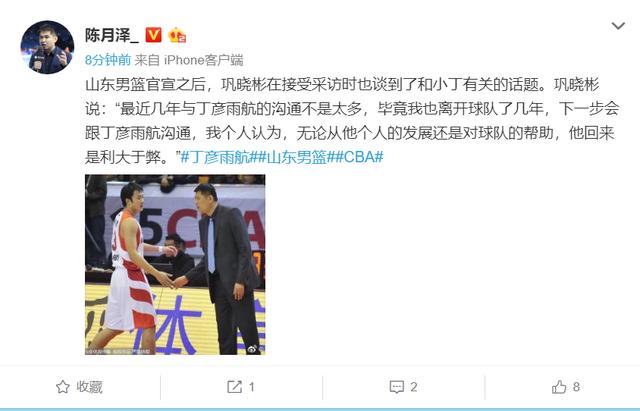
Task: Open the post options chevron menu
Action: [x=618, y=27]
